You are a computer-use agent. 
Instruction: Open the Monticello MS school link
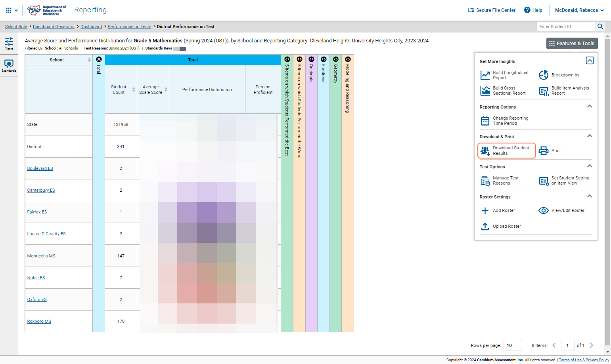coord(41,256)
